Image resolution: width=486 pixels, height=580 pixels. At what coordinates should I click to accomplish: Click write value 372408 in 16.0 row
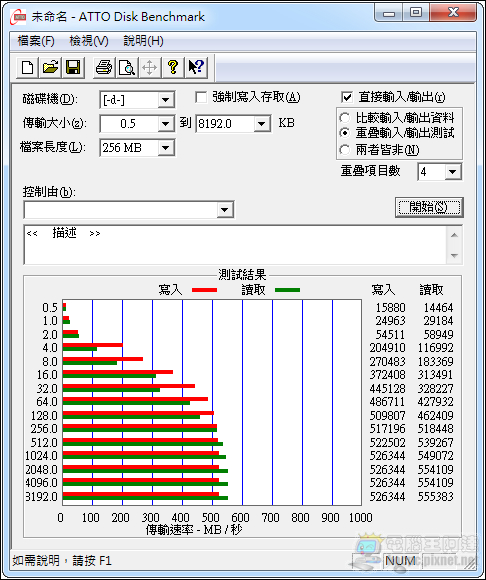click(x=388, y=375)
